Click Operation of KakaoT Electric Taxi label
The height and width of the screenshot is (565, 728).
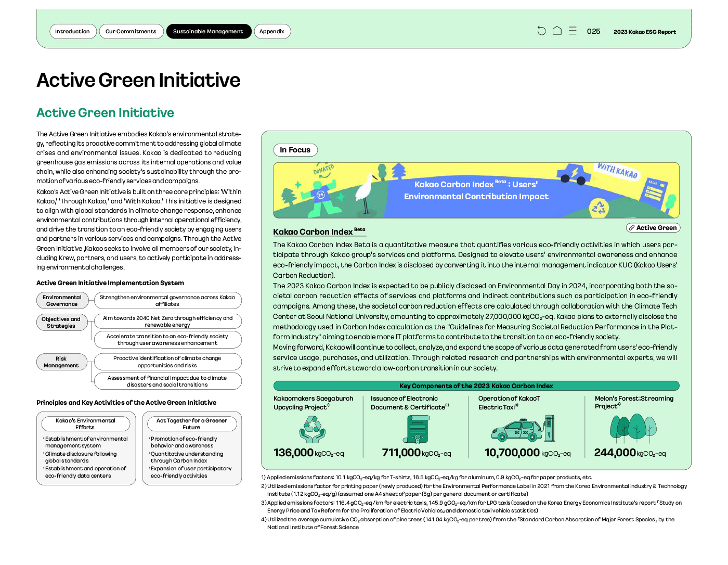[x=509, y=403]
